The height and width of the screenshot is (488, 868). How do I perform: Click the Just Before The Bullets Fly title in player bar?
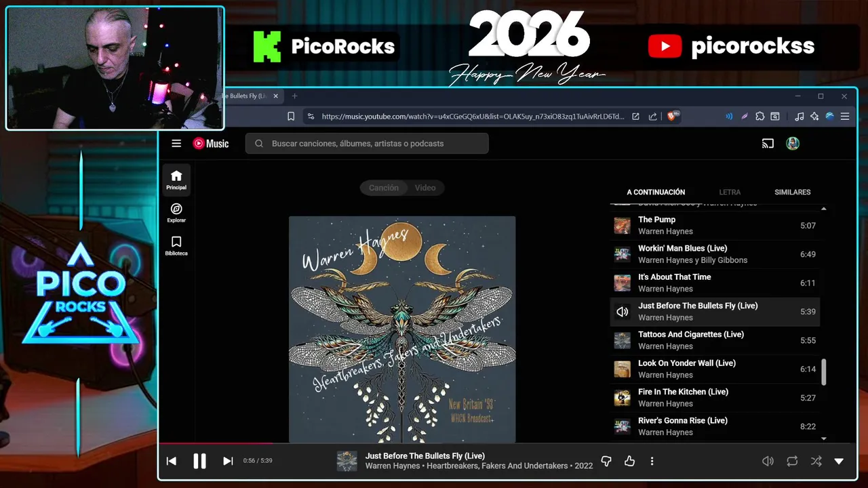pyautogui.click(x=425, y=456)
